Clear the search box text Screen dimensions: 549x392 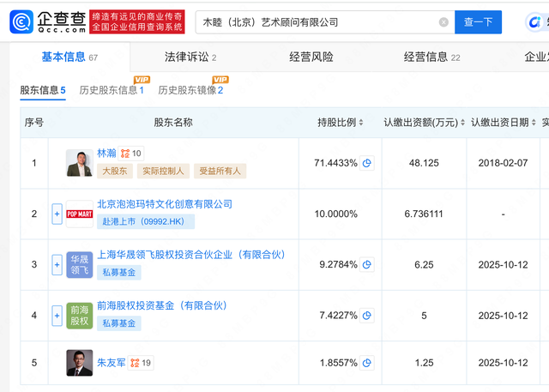tap(443, 22)
